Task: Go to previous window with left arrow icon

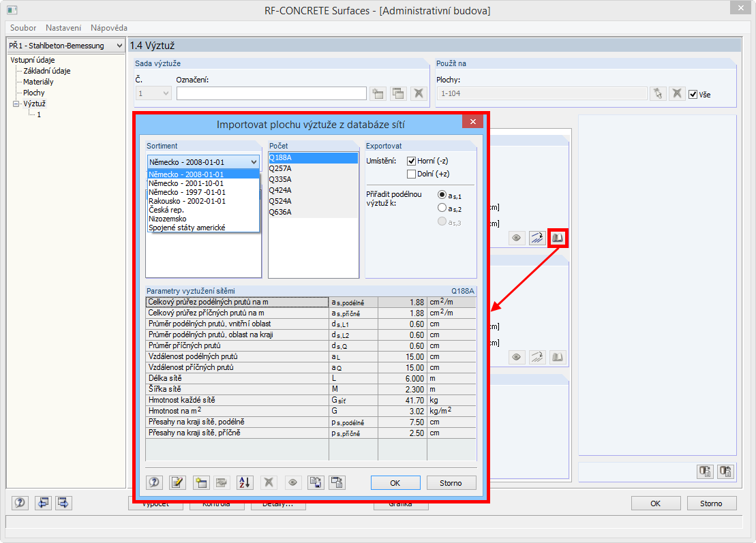Action: 43,503
